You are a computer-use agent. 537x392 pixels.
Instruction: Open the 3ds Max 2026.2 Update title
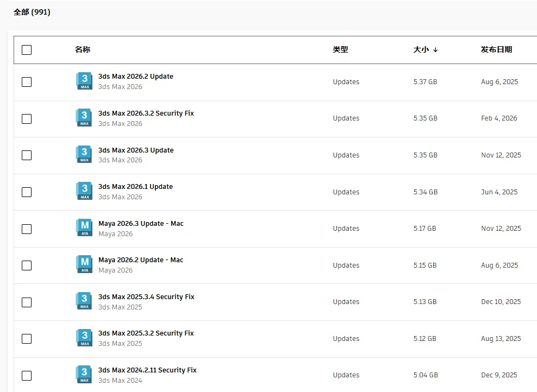pyautogui.click(x=136, y=77)
